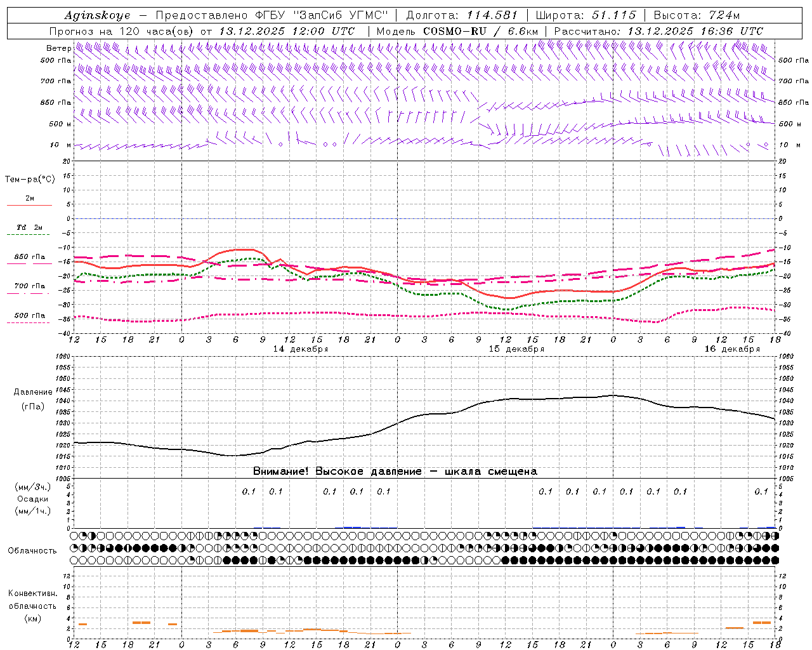Click the elevation label Высота: 724м

[697, 15]
